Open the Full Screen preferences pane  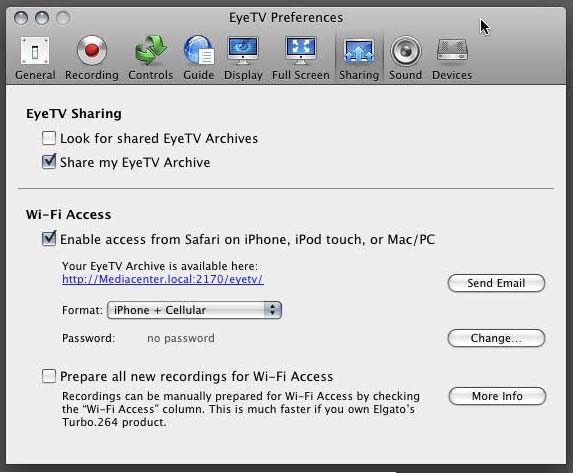tap(301, 58)
